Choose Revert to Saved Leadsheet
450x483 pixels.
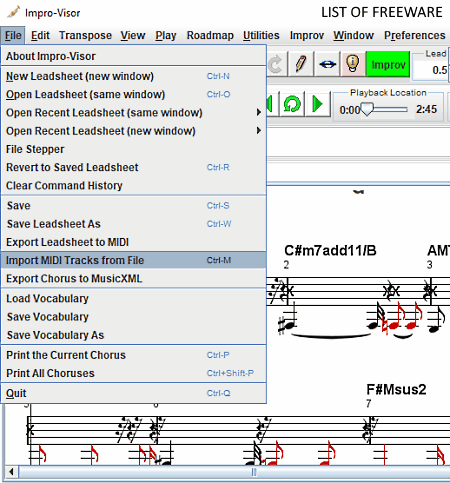pyautogui.click(x=133, y=167)
